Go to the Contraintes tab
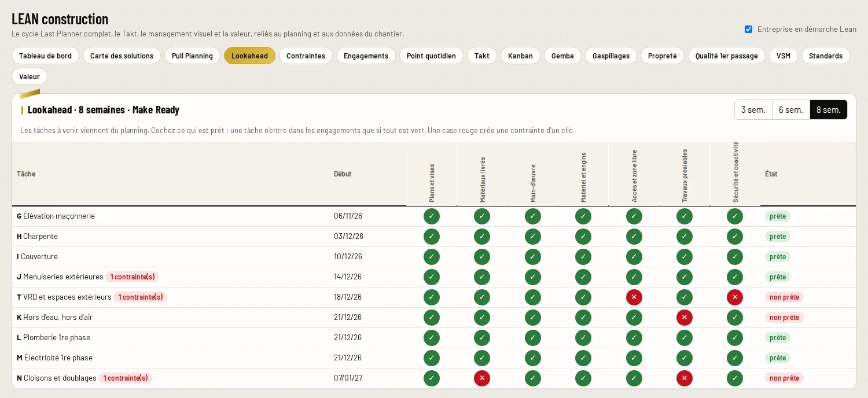Viewport: 868px width, 398px height. (306, 56)
